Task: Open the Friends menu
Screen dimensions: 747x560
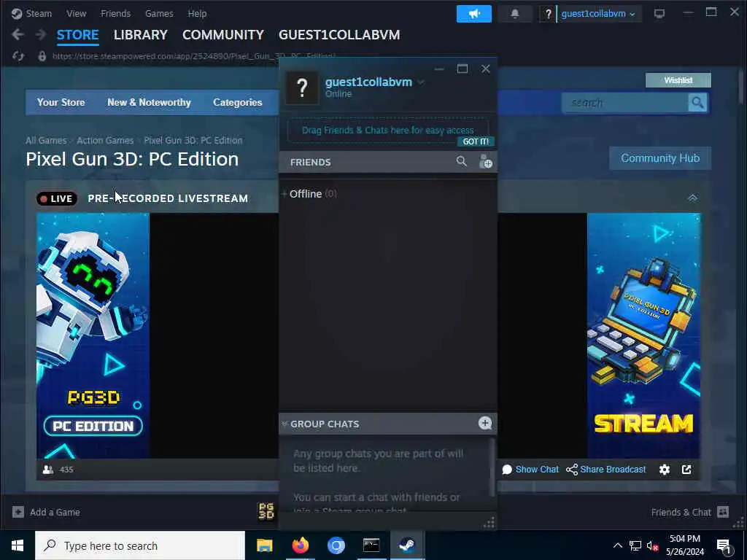Action: coord(115,13)
